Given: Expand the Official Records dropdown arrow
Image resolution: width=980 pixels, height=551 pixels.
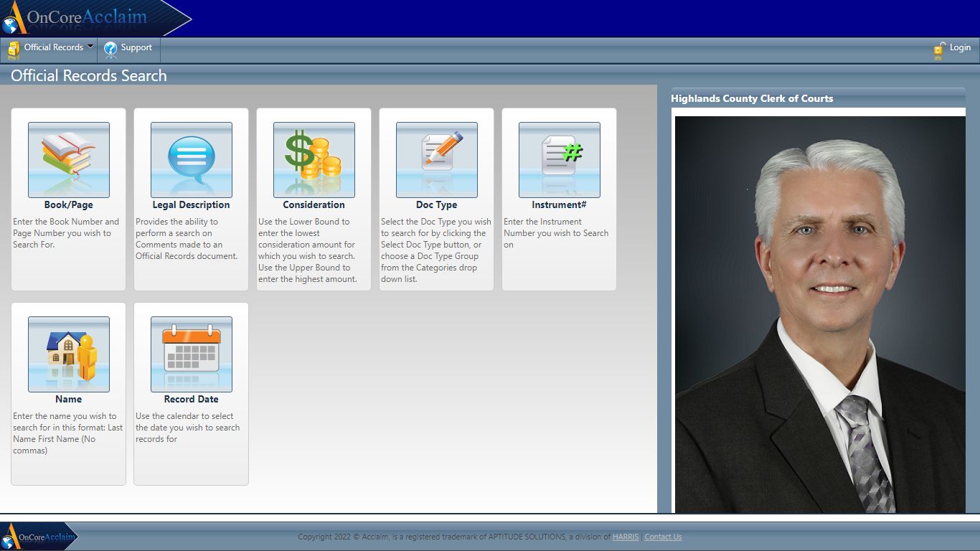Looking at the screenshot, I should pos(90,47).
